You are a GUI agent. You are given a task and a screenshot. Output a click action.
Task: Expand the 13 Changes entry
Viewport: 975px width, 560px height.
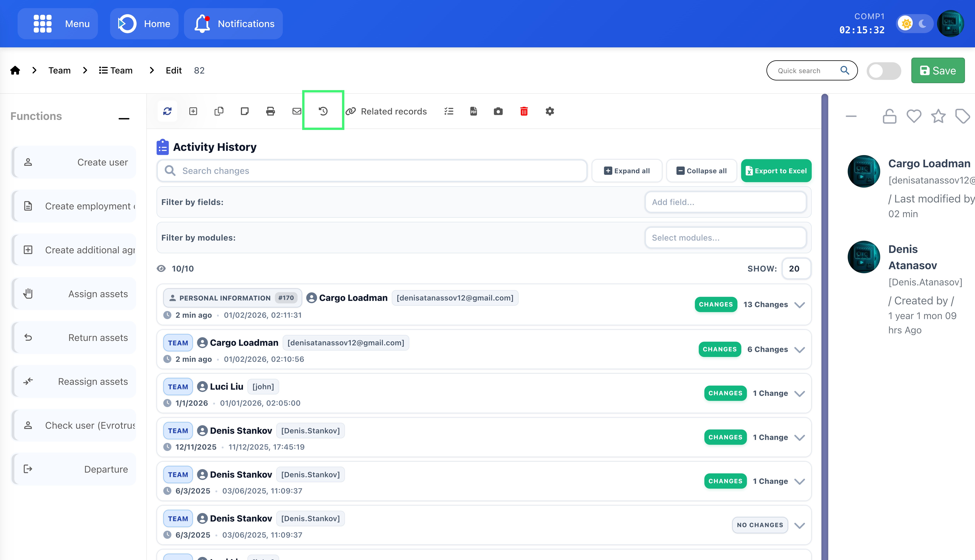pos(800,305)
